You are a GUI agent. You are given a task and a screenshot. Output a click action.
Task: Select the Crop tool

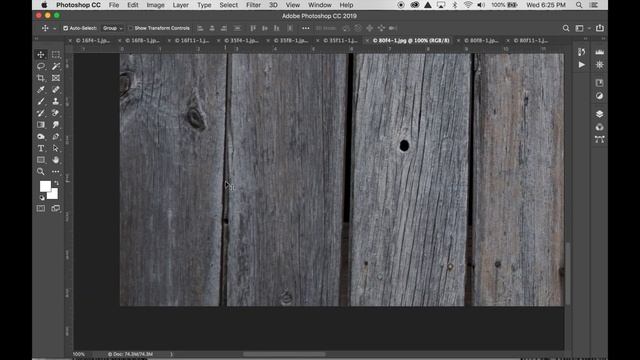pos(41,78)
